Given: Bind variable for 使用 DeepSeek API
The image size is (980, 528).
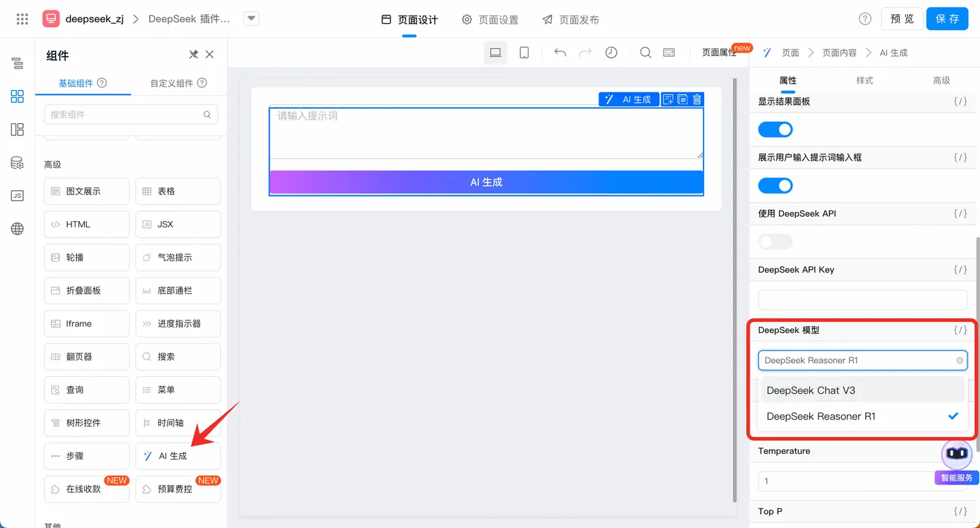Looking at the screenshot, I should tap(960, 213).
